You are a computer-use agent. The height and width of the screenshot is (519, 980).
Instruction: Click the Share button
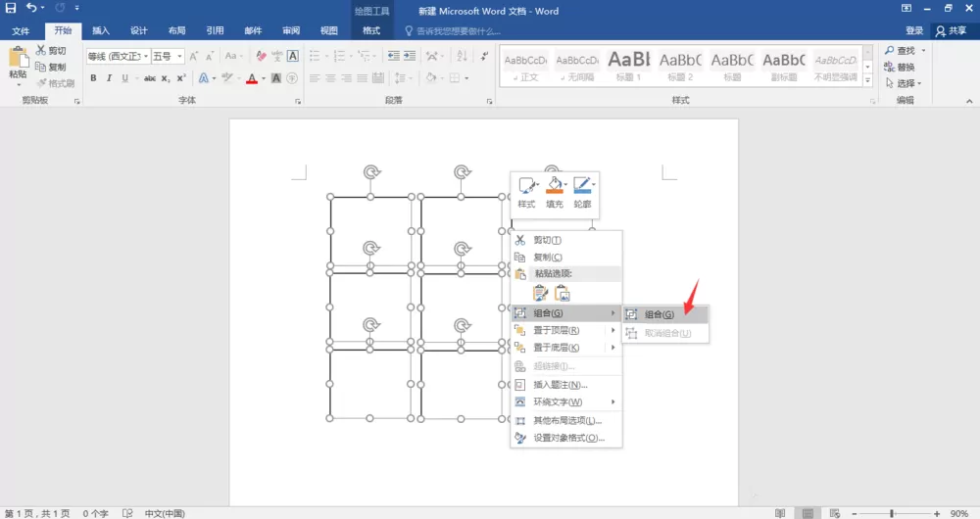[x=951, y=30]
